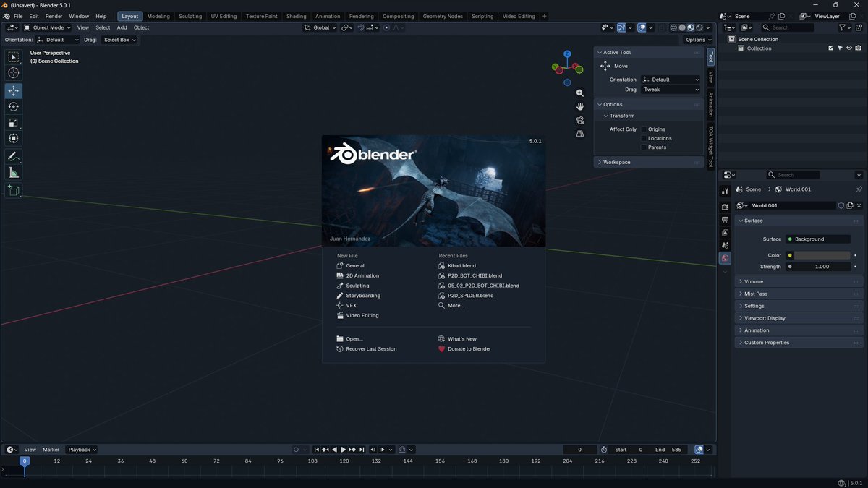Open the Render properties tab icon
Screen dimensions: 868x488
point(726,207)
